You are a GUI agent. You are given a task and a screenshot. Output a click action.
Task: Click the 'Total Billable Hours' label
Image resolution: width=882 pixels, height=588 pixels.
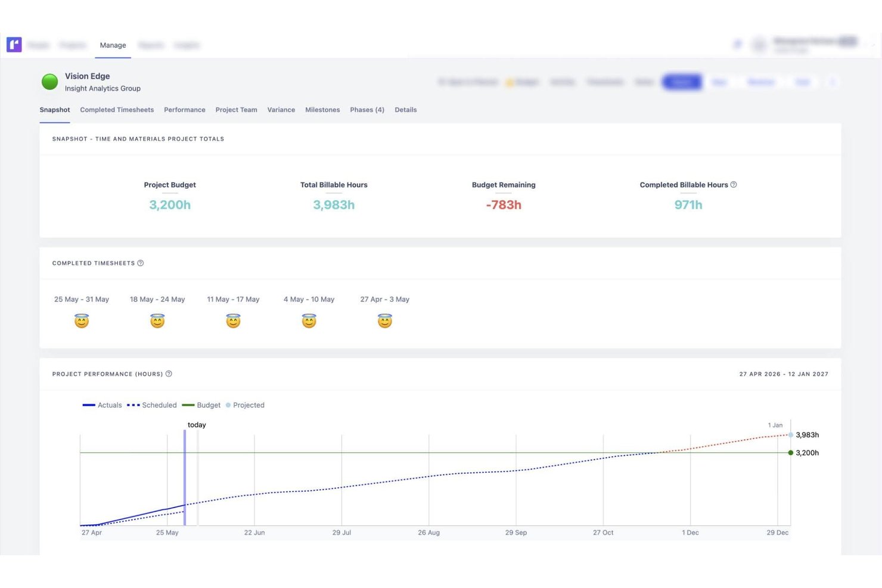click(x=334, y=185)
